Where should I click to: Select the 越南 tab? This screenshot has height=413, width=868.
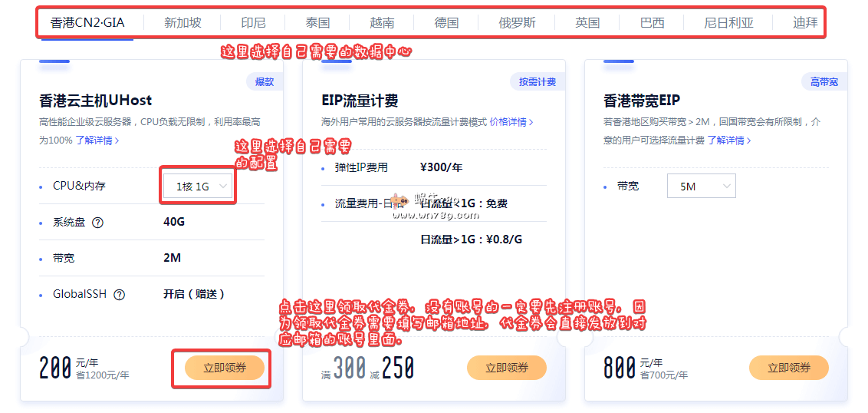382,22
